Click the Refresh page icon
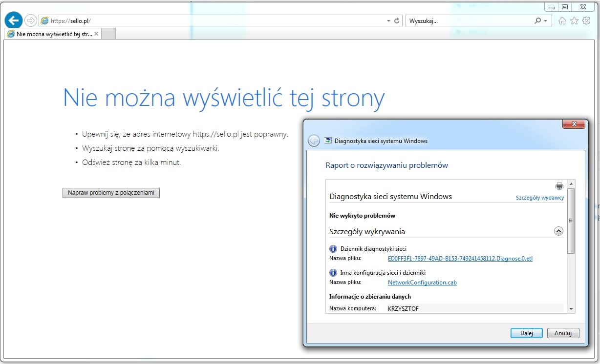This screenshot has height=364, width=600. click(x=397, y=20)
